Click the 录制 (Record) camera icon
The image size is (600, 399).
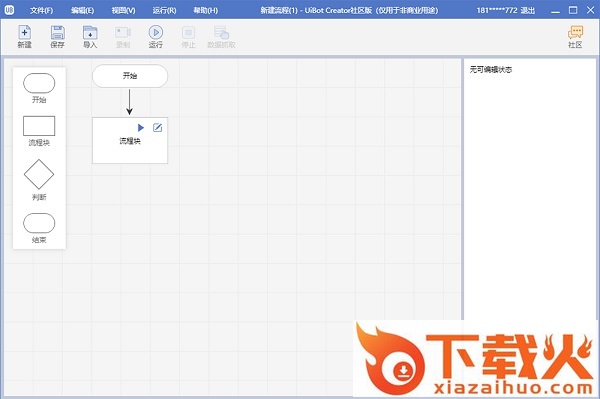pos(123,33)
